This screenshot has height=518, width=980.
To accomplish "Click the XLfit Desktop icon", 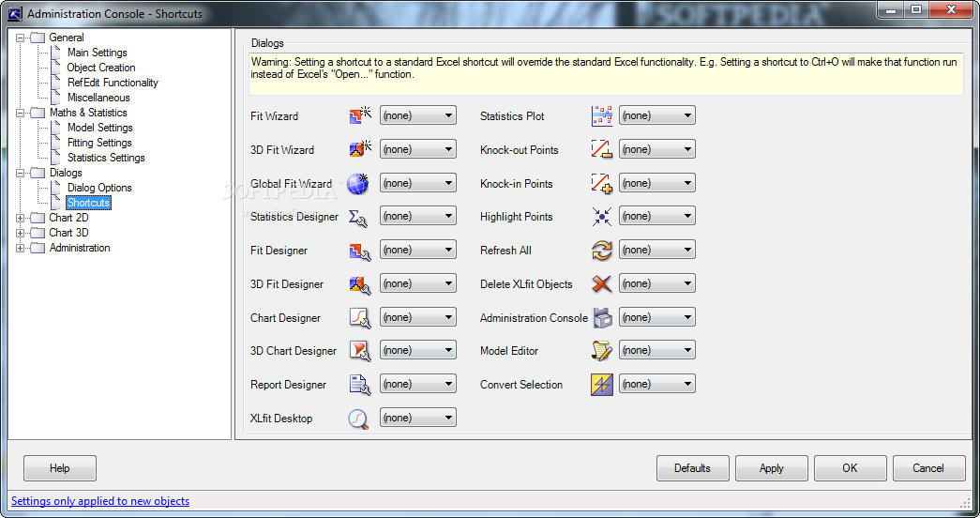I will 358,419.
